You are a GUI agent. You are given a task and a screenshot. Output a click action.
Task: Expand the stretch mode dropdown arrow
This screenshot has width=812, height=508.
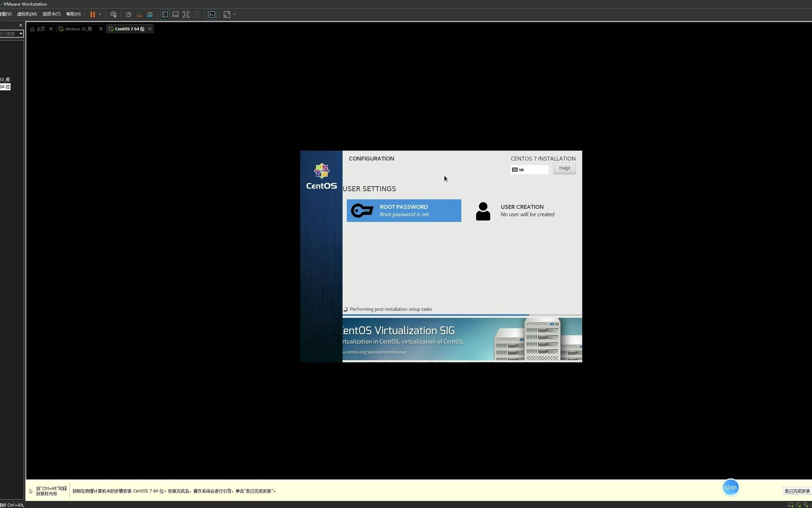pos(234,14)
